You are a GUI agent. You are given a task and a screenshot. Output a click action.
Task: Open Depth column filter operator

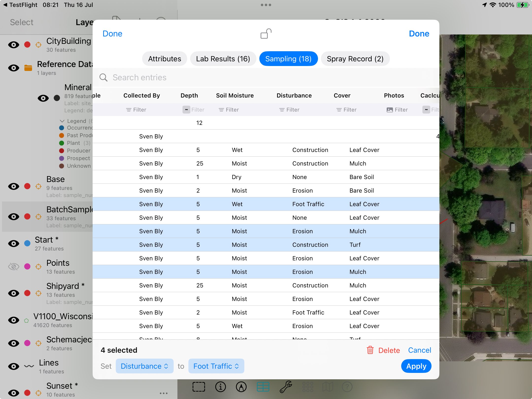coord(186,110)
